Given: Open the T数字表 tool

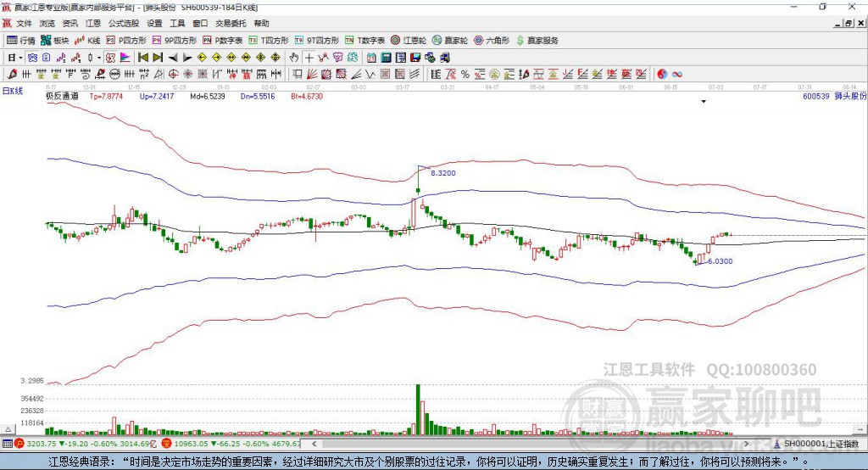Looking at the screenshot, I should pos(364,41).
